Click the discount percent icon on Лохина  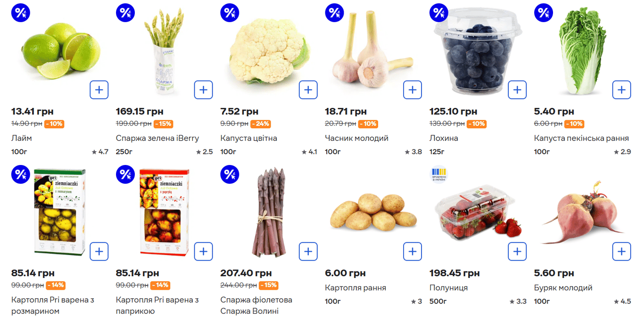click(x=439, y=13)
